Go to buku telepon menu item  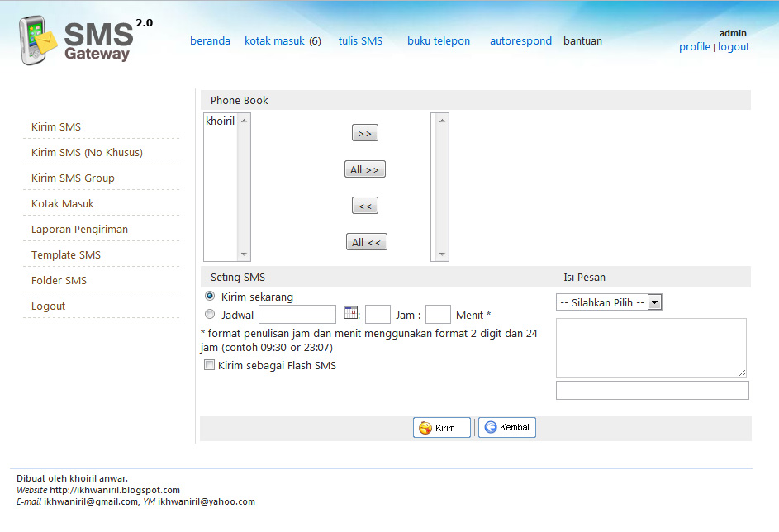[438, 41]
